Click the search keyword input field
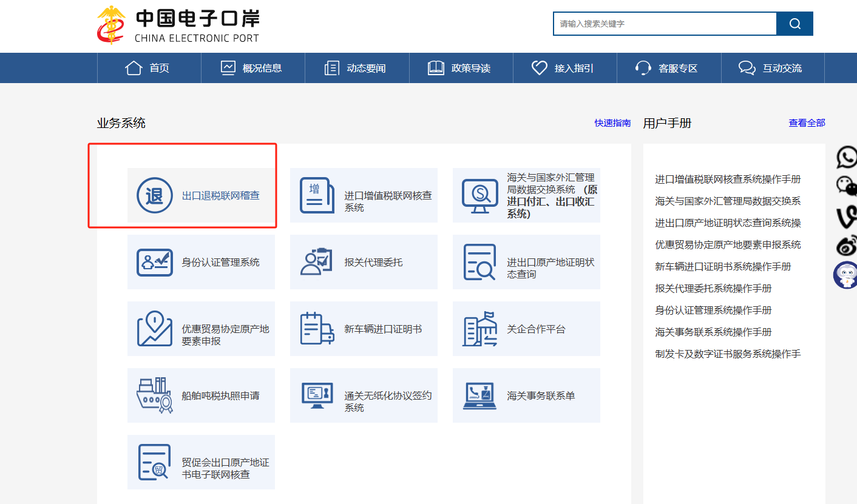 [x=665, y=24]
